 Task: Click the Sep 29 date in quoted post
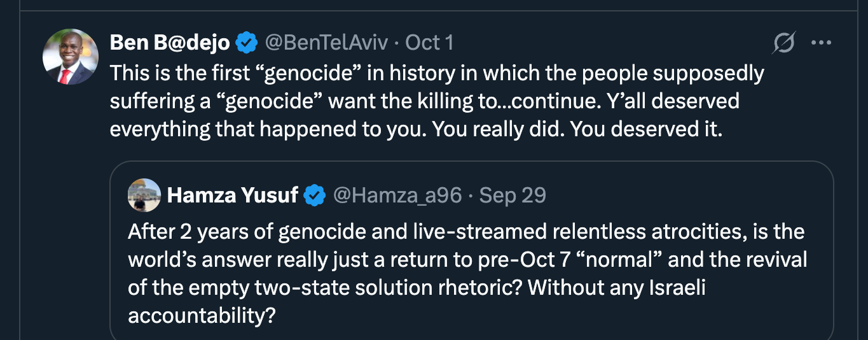pos(513,195)
